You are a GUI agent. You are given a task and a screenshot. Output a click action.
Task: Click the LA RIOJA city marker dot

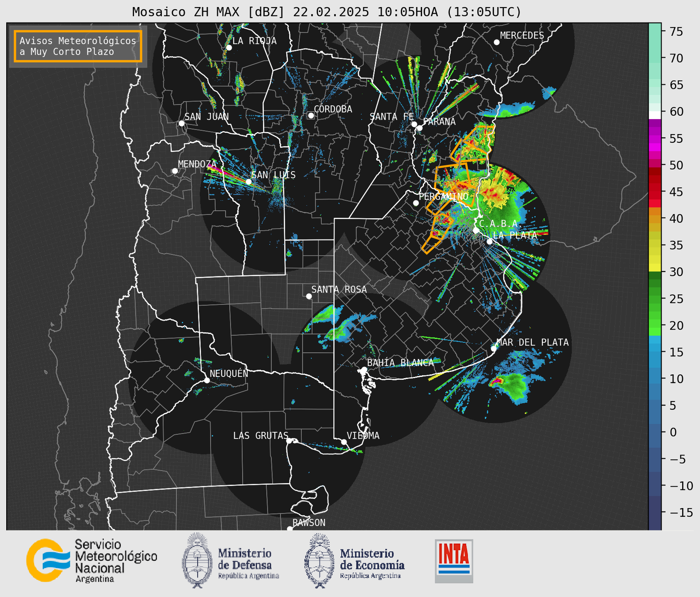point(229,48)
